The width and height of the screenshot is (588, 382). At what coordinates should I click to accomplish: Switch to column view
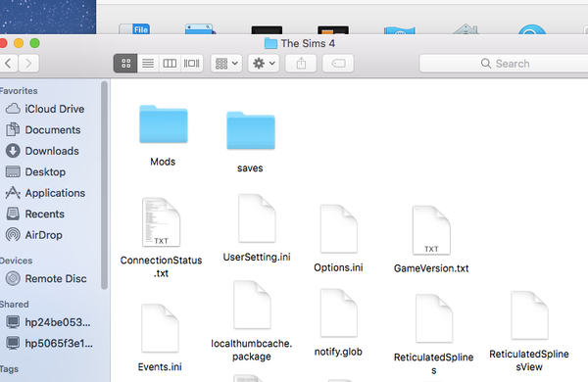click(170, 64)
